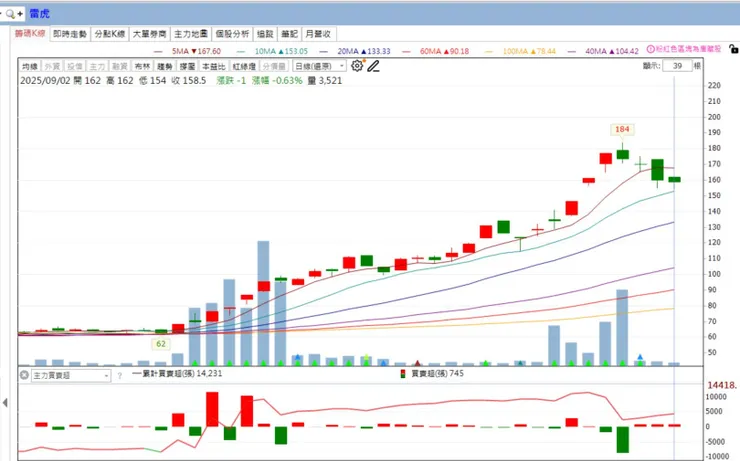This screenshot has width=740, height=461.
Task: Click the 顯示 bar count field showing 39
Action: tap(677, 66)
